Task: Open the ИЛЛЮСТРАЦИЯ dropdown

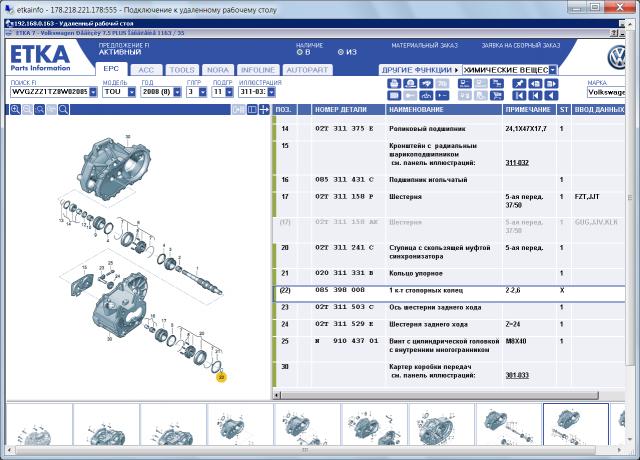Action: (x=271, y=92)
